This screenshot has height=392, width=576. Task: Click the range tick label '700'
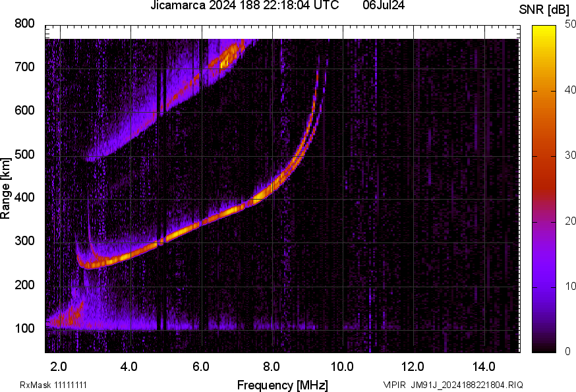pos(24,67)
